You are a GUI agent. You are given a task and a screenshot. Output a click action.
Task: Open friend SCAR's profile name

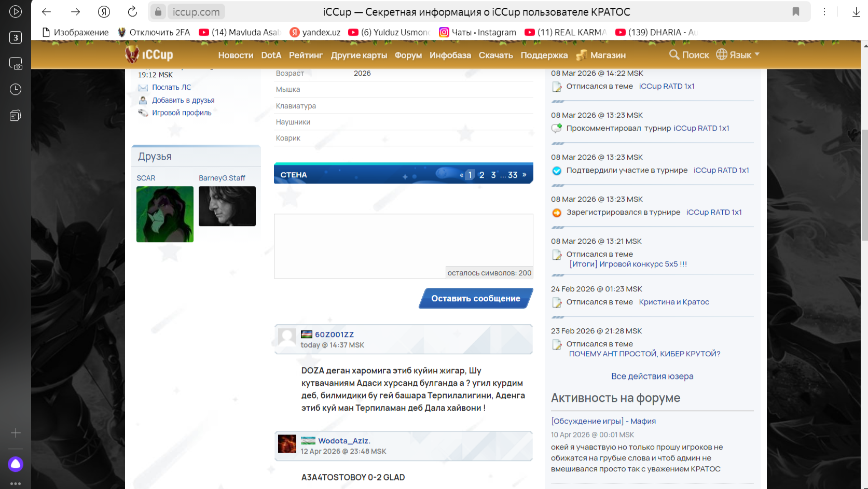click(x=146, y=178)
